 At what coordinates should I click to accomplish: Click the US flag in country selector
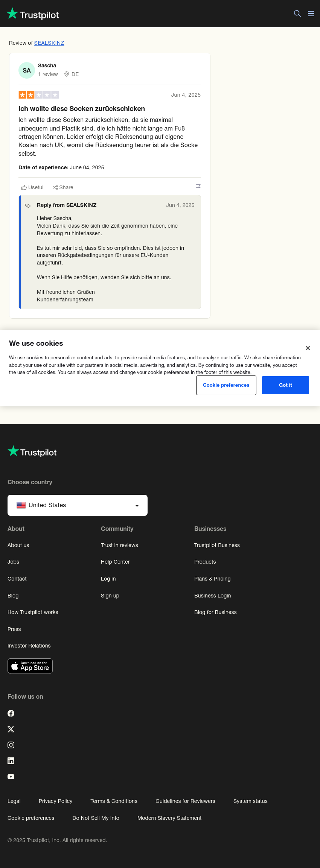[x=21, y=505]
